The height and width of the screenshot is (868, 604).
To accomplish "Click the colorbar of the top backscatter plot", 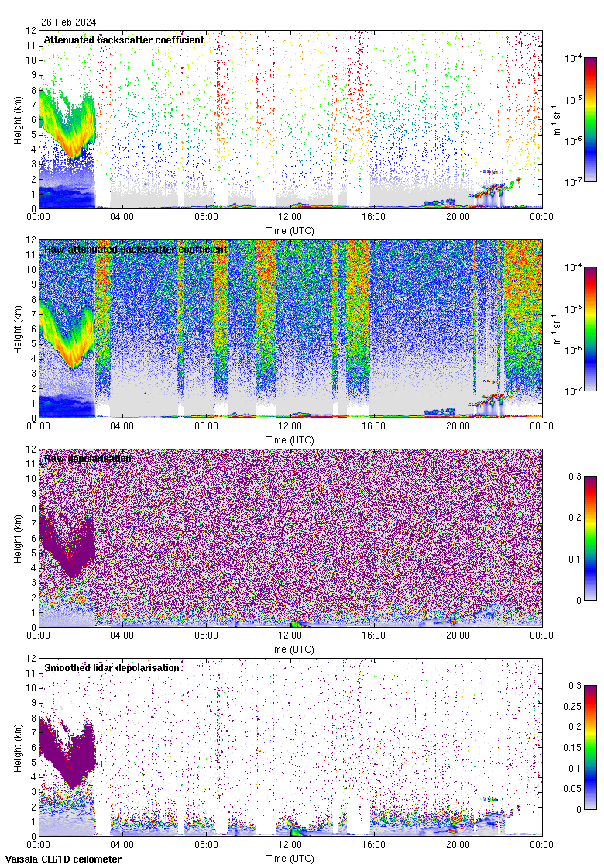I will pyautogui.click(x=590, y=119).
